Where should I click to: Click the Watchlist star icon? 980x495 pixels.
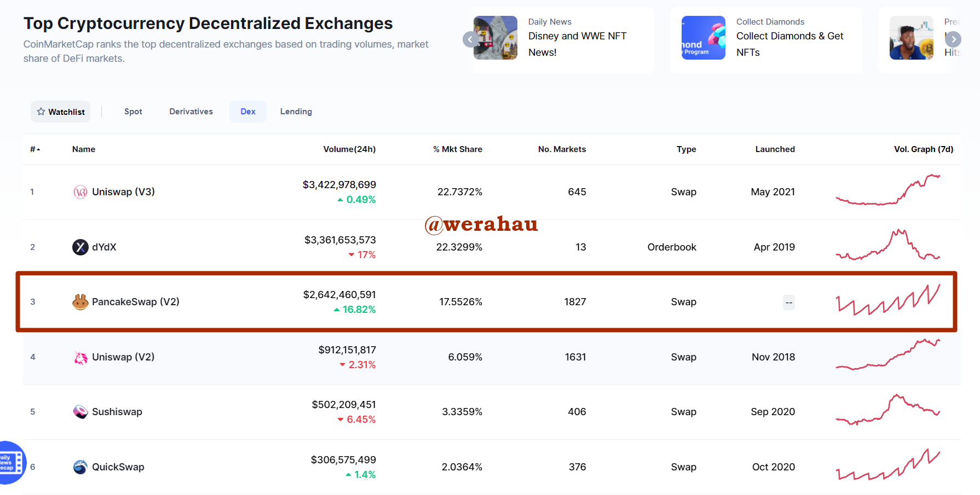(x=41, y=112)
